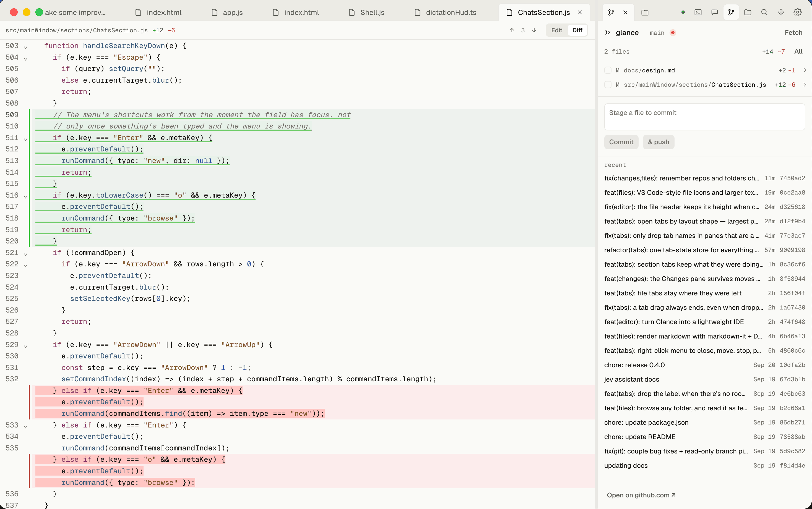
Task: Open the folder pane tab icon
Action: (x=645, y=12)
